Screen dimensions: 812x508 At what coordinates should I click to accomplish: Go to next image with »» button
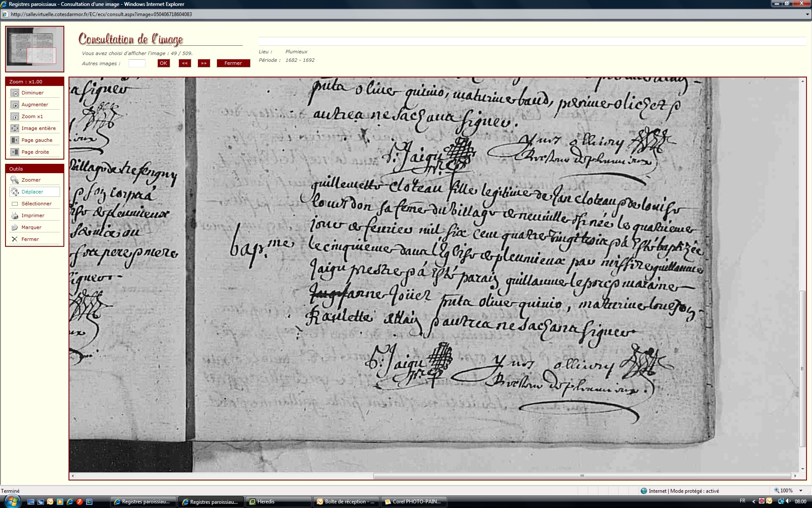204,63
